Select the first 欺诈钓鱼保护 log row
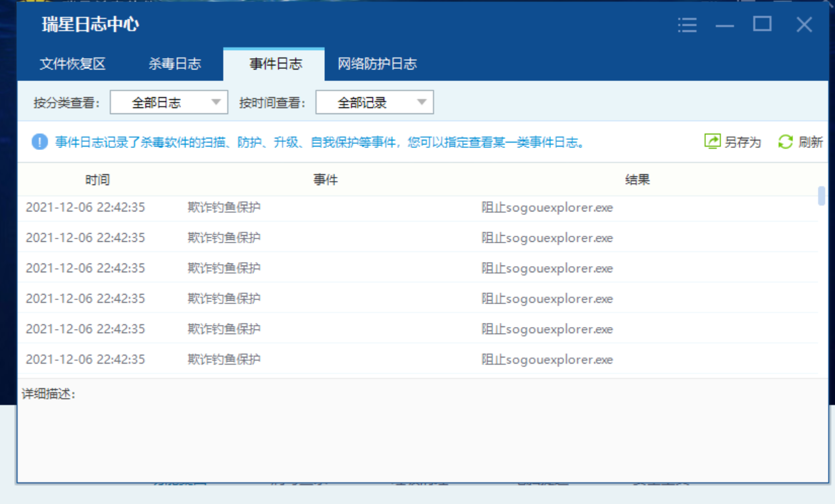Viewport: 835px width, 504px height. tap(405, 207)
